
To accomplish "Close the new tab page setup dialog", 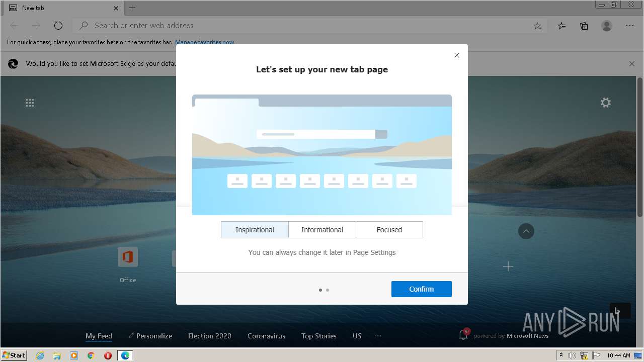I will point(457,55).
